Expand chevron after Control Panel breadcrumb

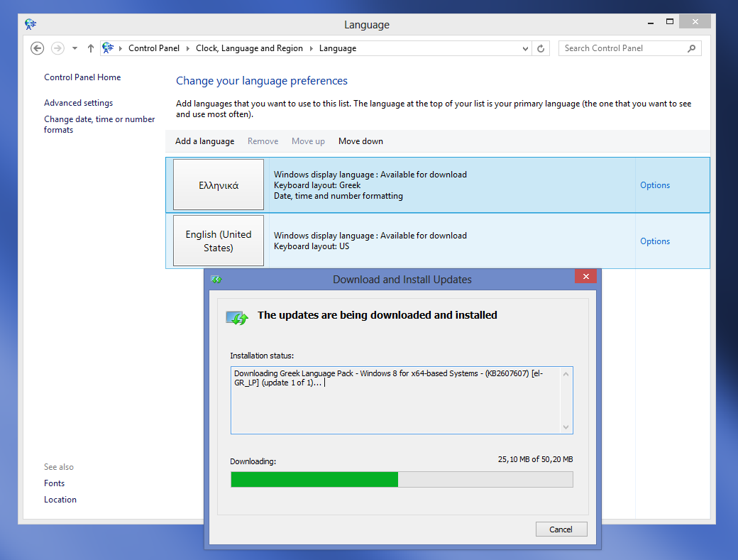pyautogui.click(x=188, y=48)
